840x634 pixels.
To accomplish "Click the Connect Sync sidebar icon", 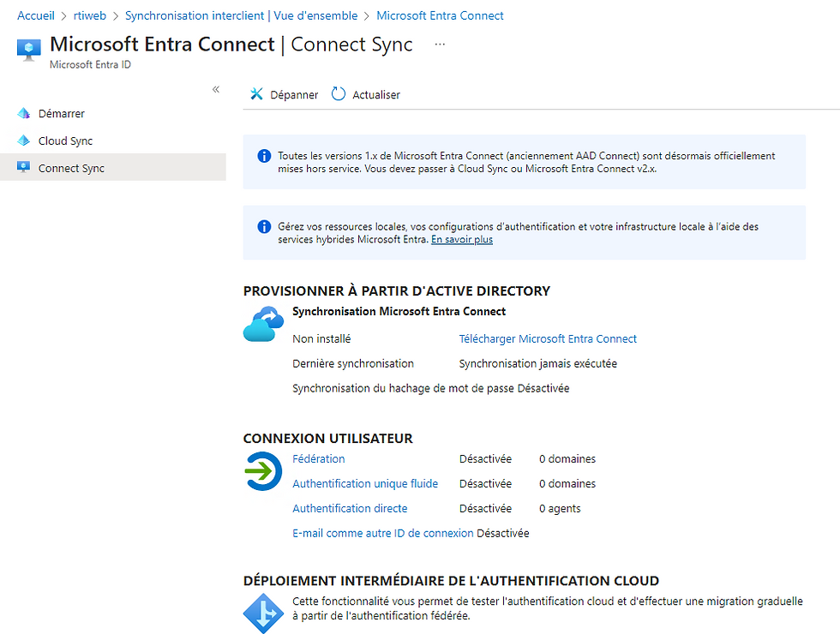I will (24, 168).
